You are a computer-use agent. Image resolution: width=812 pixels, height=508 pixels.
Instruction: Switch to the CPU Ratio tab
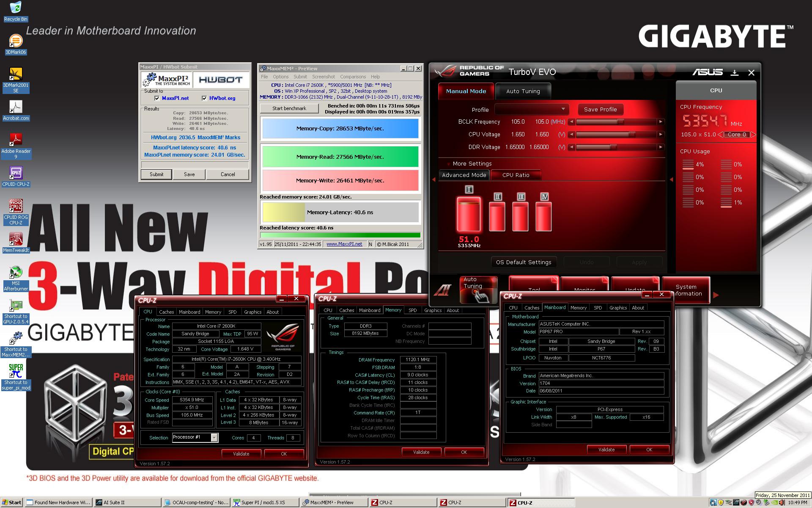click(516, 175)
